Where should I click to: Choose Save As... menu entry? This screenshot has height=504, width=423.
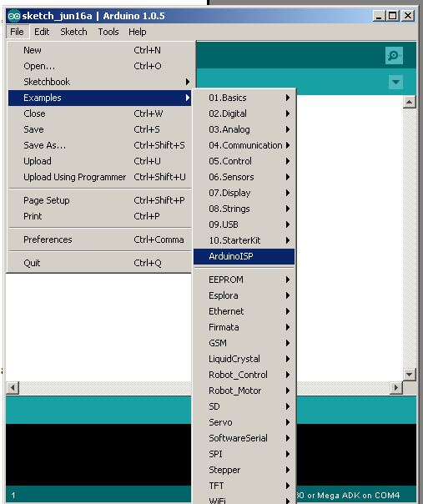(99, 145)
